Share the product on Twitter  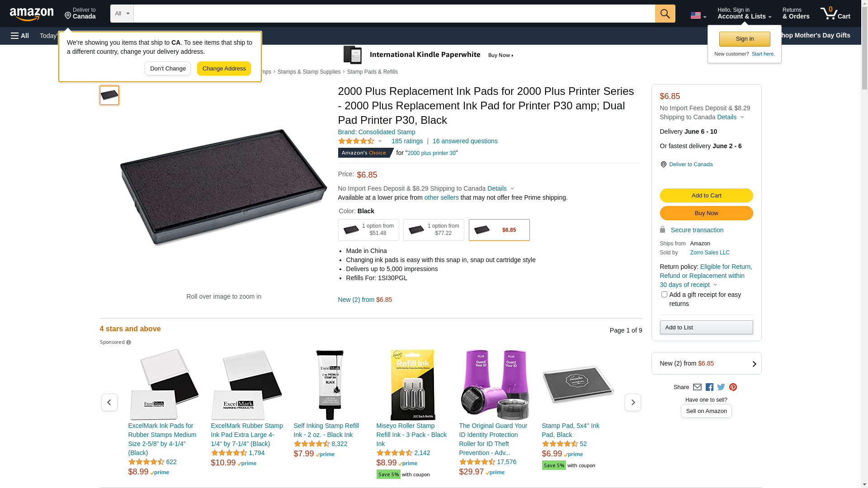[x=721, y=387]
